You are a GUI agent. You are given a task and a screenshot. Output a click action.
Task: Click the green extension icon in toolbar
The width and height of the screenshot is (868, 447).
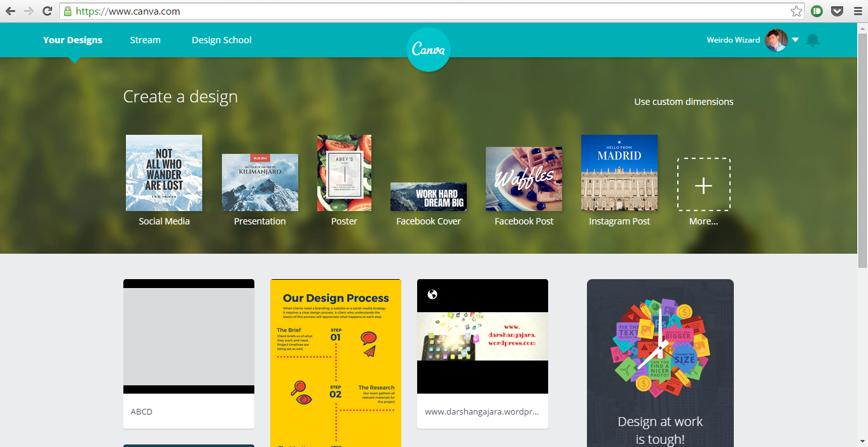click(816, 11)
